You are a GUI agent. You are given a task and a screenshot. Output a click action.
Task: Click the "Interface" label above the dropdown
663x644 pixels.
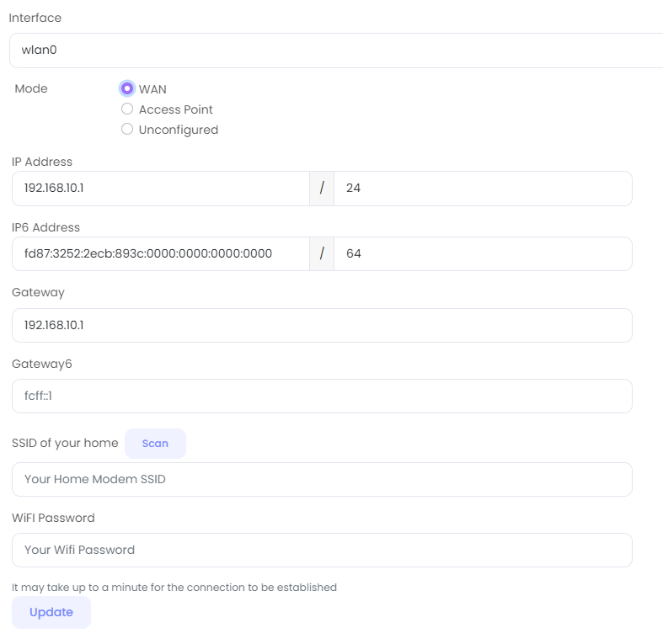[x=35, y=18]
